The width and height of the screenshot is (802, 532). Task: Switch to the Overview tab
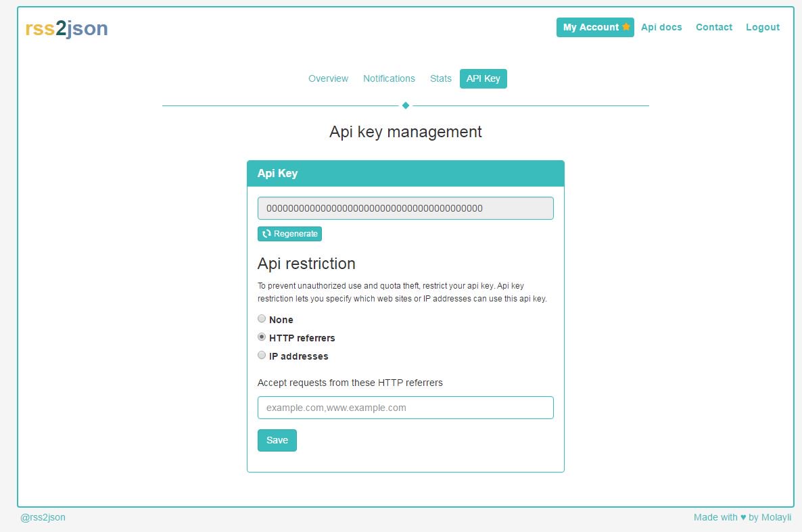[x=328, y=78]
